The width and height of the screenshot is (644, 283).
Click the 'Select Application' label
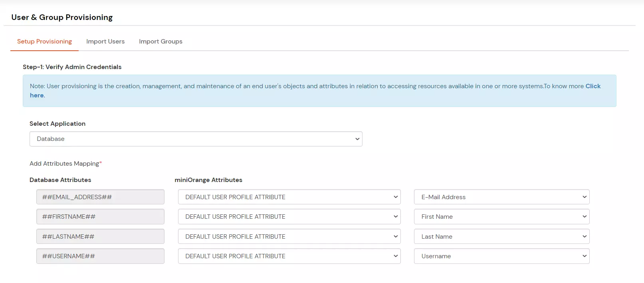[x=57, y=124]
